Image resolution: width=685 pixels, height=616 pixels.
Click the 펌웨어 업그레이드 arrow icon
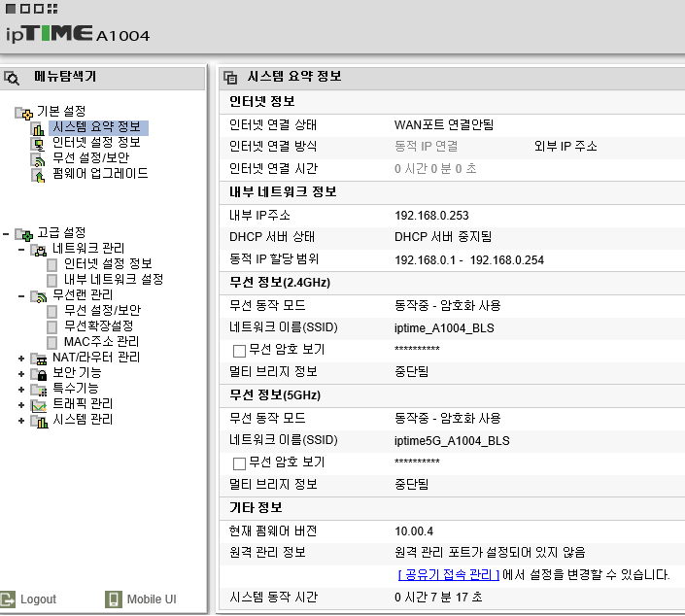click(38, 175)
